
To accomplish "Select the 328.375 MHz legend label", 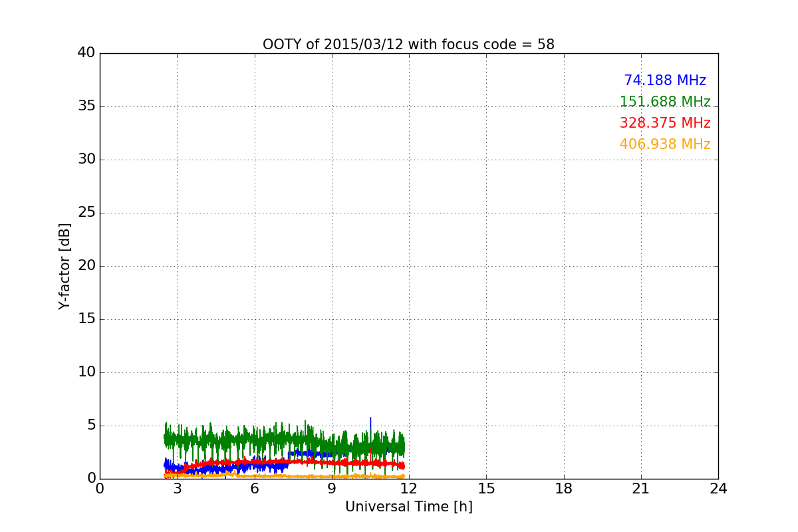I will click(x=665, y=123).
